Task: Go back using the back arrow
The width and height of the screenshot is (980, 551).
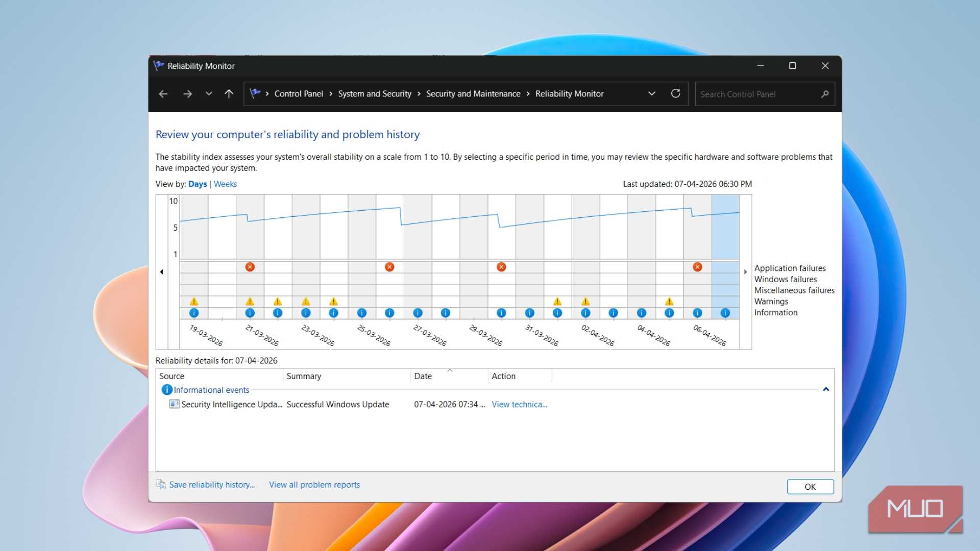Action: (x=163, y=94)
